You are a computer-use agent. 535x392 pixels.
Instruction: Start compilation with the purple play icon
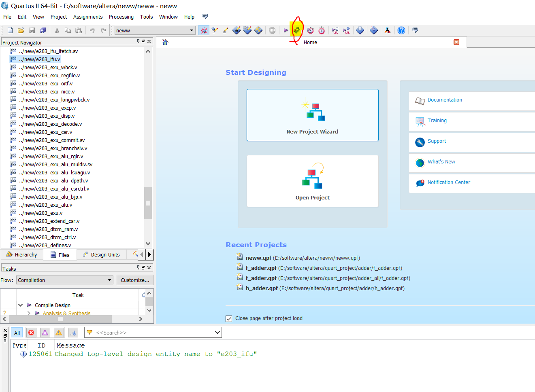point(286,30)
